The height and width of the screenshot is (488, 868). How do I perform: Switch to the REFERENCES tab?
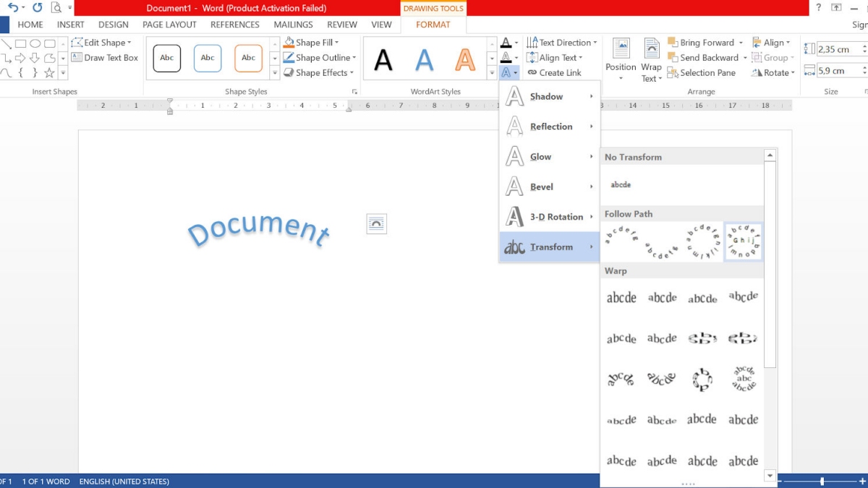[x=235, y=25]
